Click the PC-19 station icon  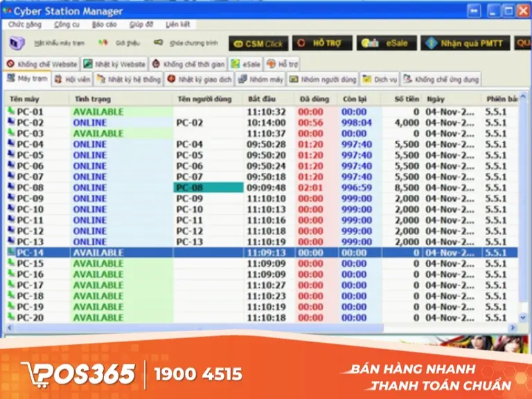click(11, 306)
